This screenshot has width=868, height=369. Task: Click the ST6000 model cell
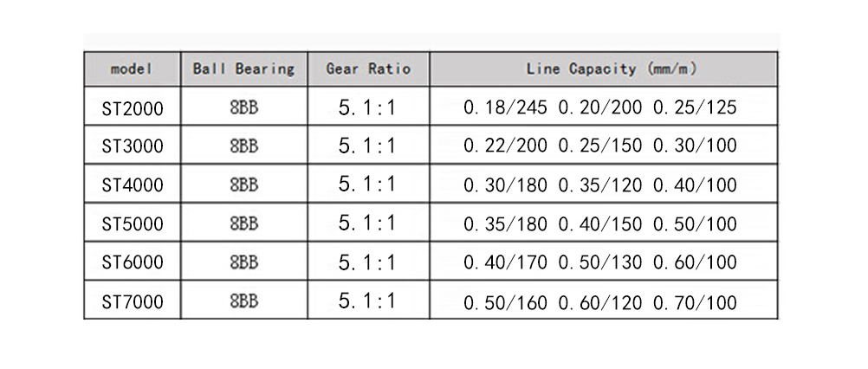pyautogui.click(x=132, y=262)
